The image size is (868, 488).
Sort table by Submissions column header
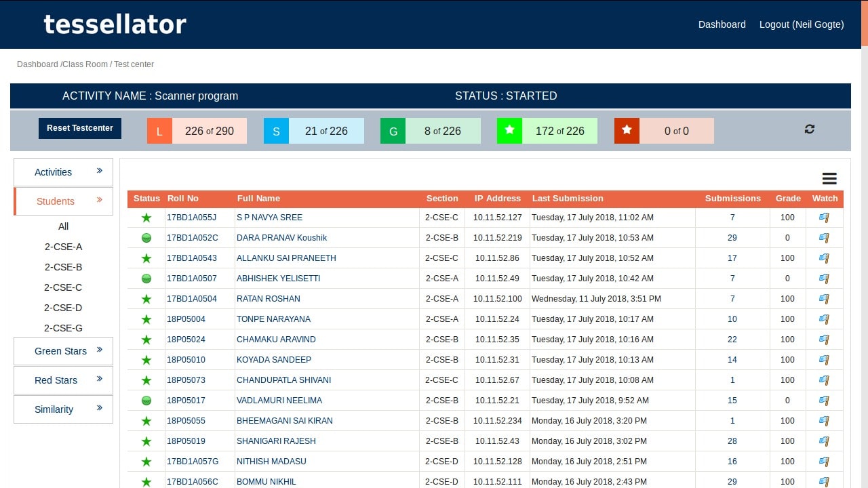coord(732,199)
